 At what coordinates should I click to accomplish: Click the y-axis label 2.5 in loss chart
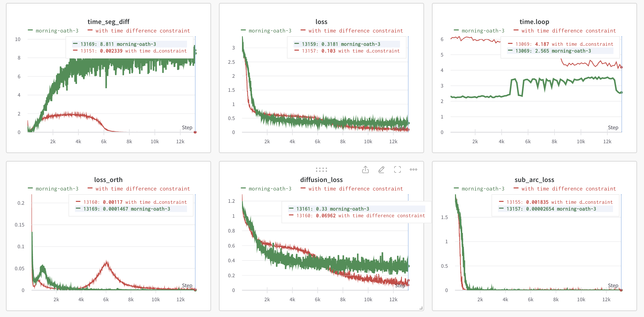click(231, 62)
